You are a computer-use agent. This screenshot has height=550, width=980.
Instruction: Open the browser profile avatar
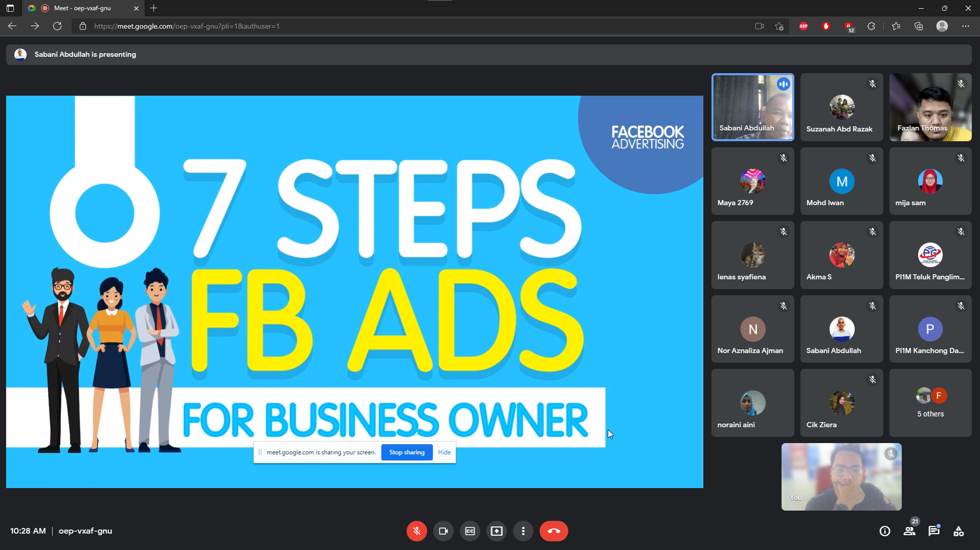pyautogui.click(x=942, y=26)
